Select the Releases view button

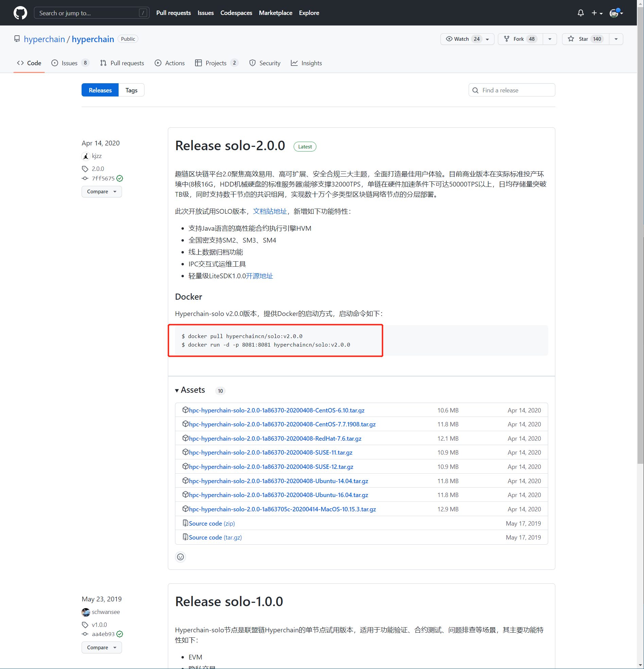coord(100,90)
